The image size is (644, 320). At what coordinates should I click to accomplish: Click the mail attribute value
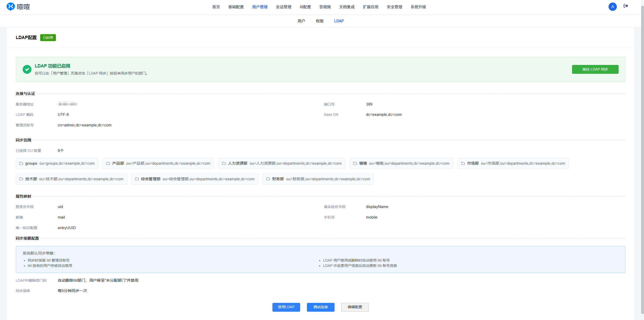(x=61, y=217)
